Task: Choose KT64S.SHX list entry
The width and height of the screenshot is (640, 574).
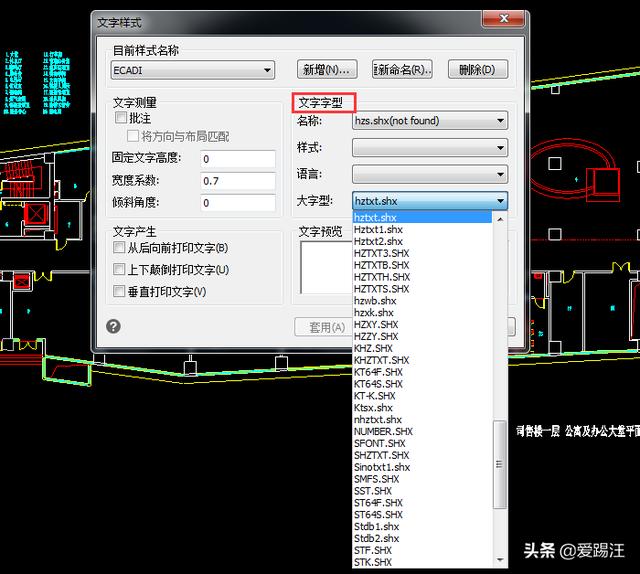Action: pyautogui.click(x=422, y=384)
